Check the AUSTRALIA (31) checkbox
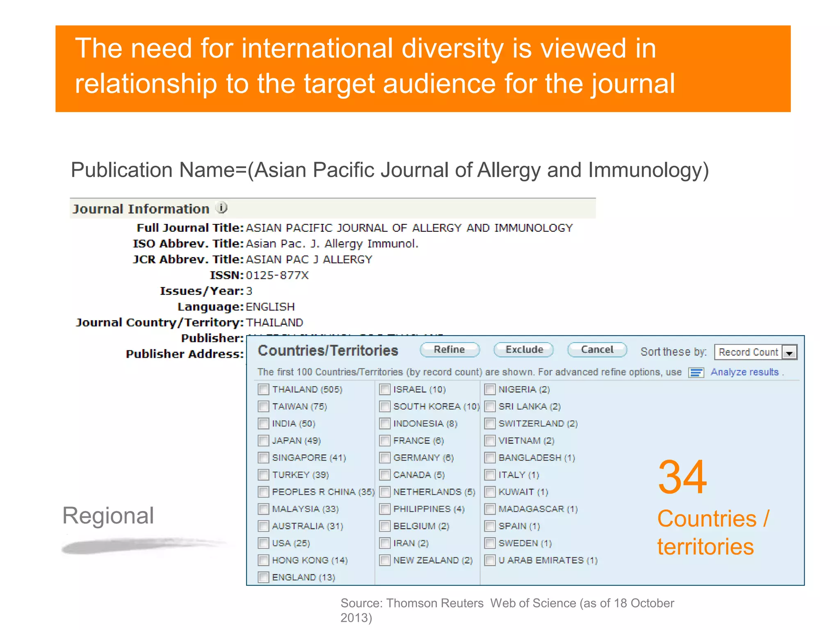840x630 pixels. tap(263, 526)
